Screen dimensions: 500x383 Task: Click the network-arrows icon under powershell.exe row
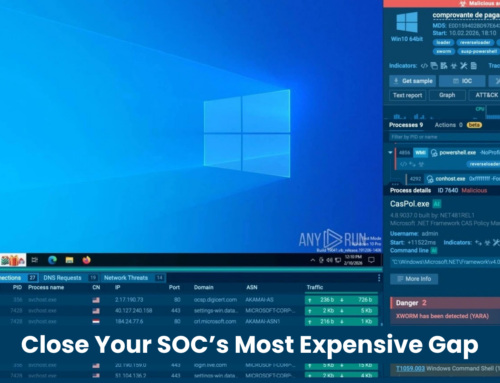413,164
